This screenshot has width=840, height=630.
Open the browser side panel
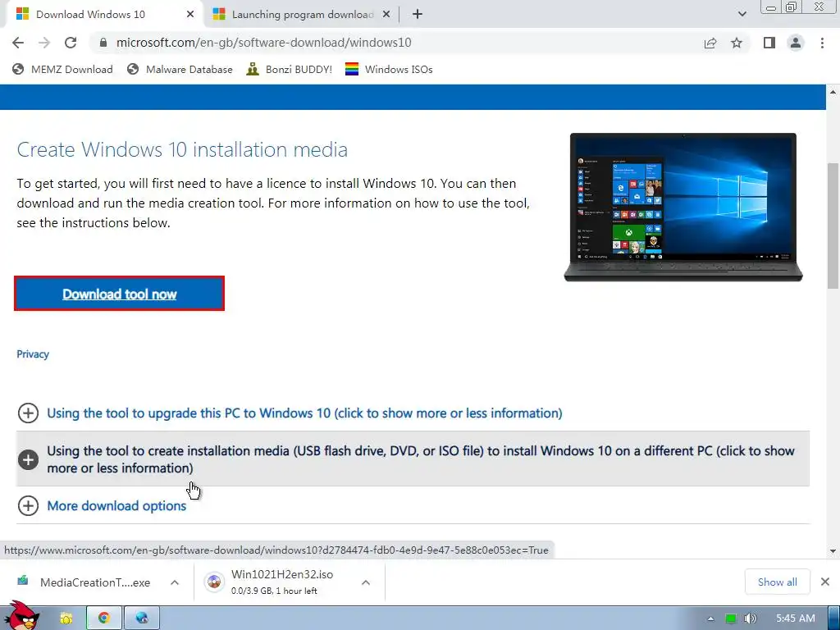(x=769, y=43)
